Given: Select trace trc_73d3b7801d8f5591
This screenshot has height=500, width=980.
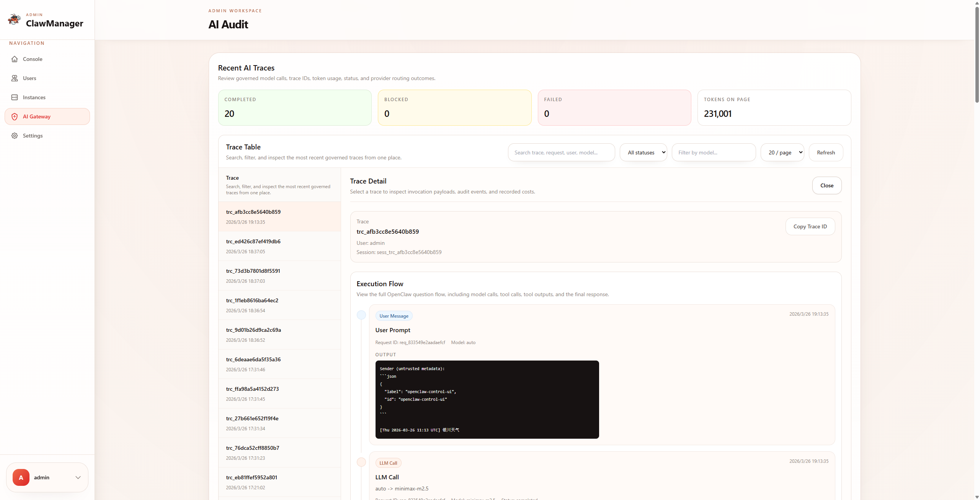Looking at the screenshot, I should pos(279,275).
